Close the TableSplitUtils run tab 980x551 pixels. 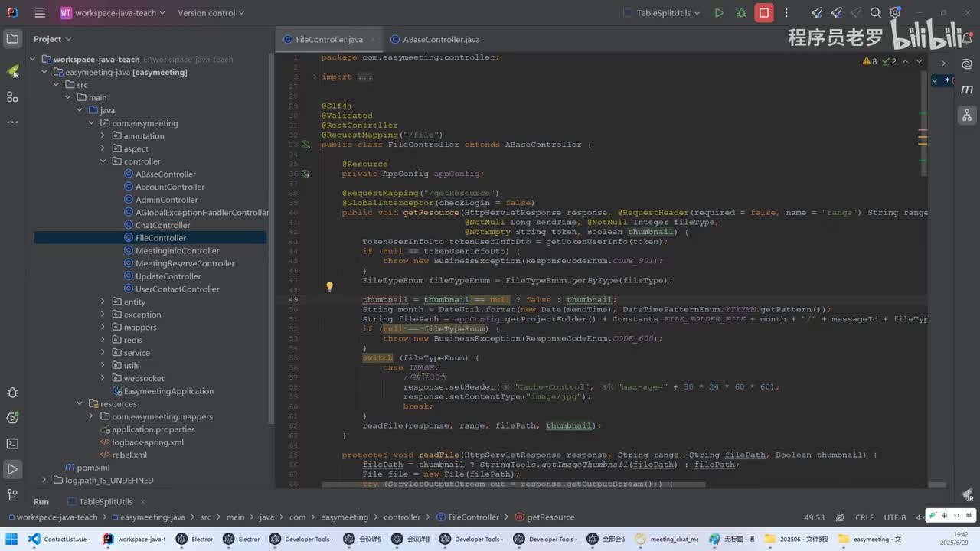point(143,502)
